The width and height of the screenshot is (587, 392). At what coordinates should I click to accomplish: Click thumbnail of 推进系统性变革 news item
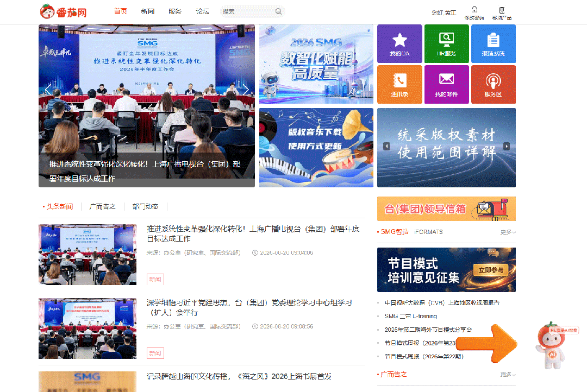[x=88, y=255]
